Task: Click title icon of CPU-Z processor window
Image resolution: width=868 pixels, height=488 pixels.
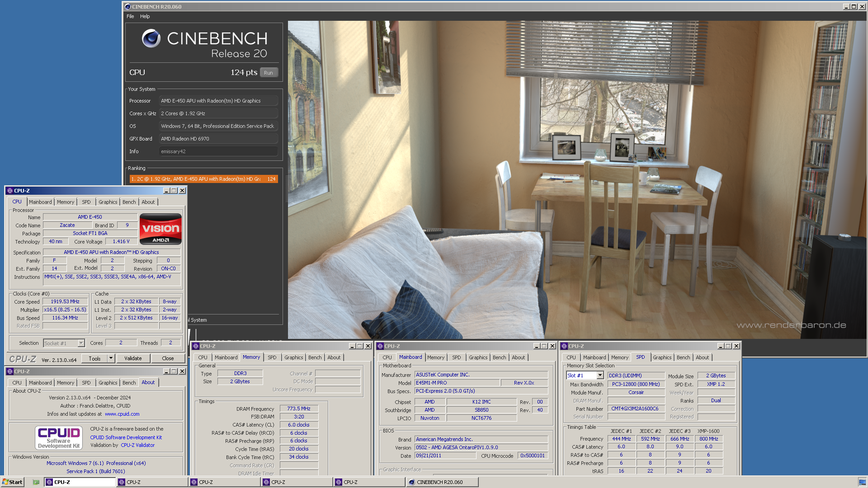Action: pyautogui.click(x=9, y=191)
